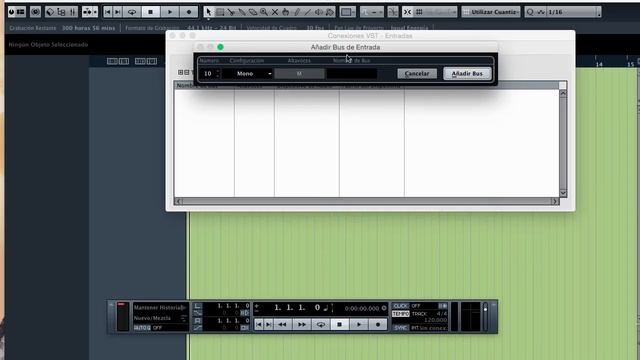Open Utilizar Cuantiz grid type dropdown

click(x=491, y=12)
